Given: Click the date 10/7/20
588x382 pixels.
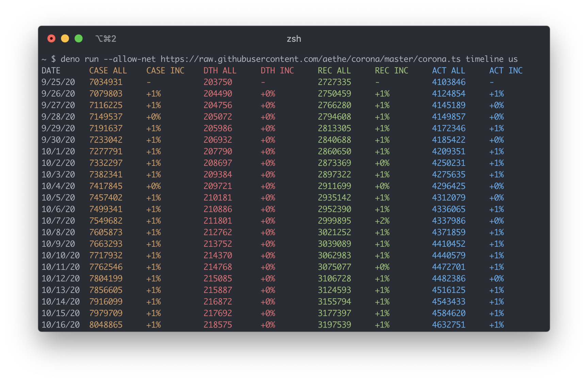Looking at the screenshot, I should tap(58, 221).
